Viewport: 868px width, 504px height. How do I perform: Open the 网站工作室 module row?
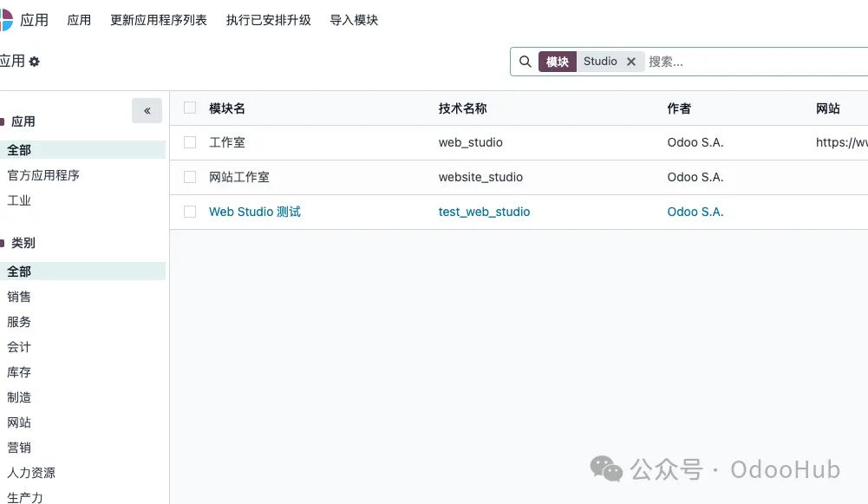239,177
